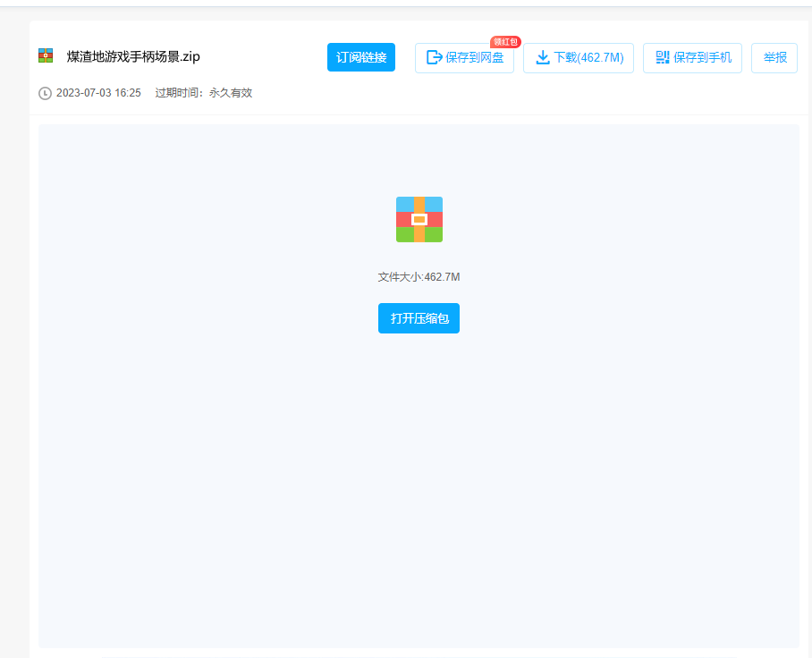
Task: Open the 保存到网盘 option
Action: (x=464, y=57)
